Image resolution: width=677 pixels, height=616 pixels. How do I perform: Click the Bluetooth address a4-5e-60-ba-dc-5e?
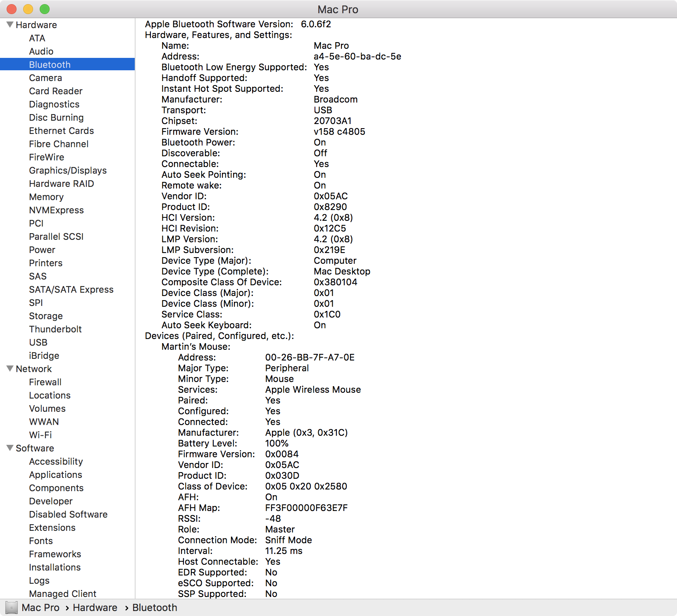[358, 56]
